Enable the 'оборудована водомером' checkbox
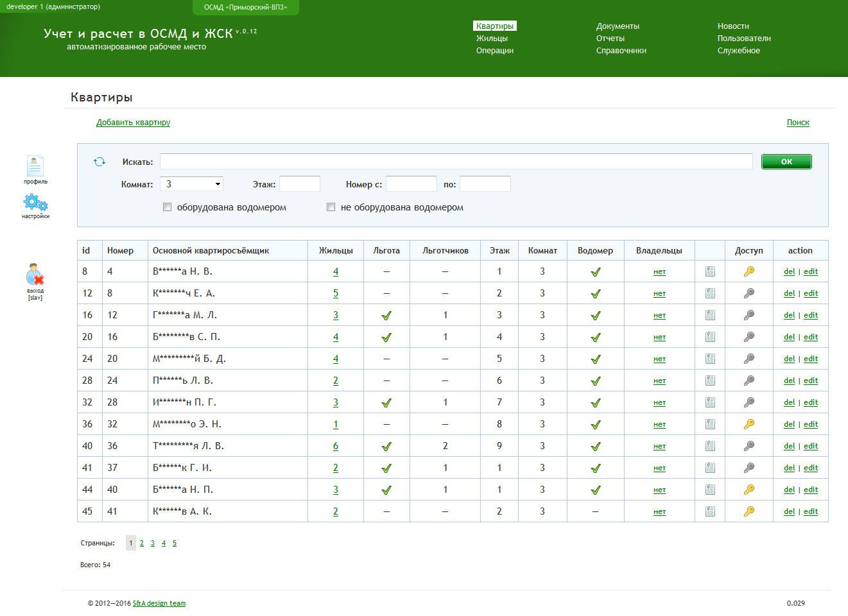The height and width of the screenshot is (616, 848). [x=168, y=207]
